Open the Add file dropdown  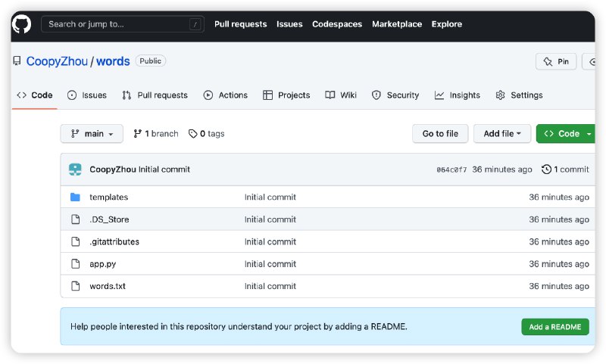pos(502,134)
